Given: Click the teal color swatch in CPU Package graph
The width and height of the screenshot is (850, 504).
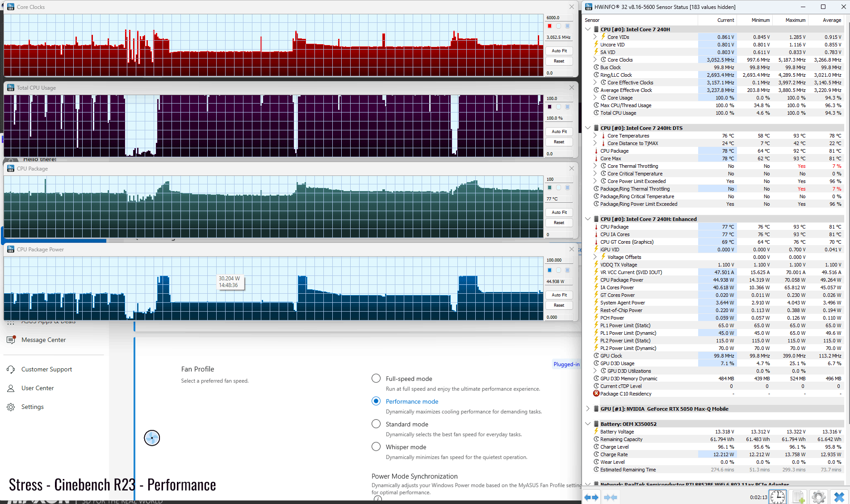Looking at the screenshot, I should tap(550, 187).
